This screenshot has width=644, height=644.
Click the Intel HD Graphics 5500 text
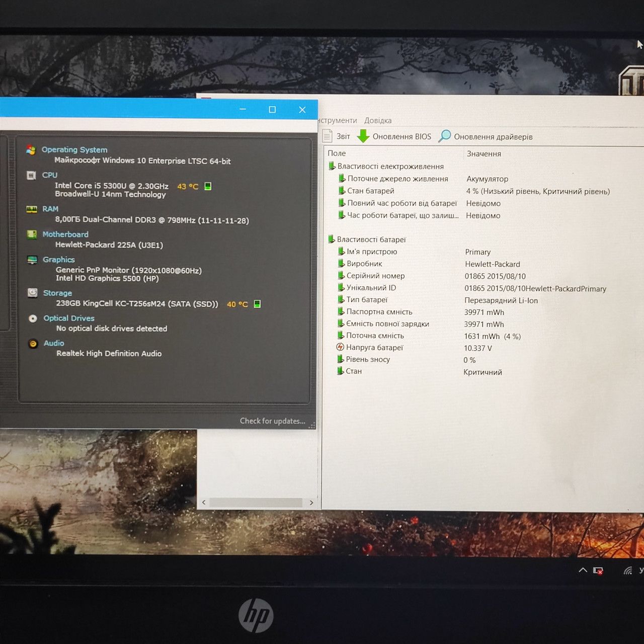click(107, 278)
